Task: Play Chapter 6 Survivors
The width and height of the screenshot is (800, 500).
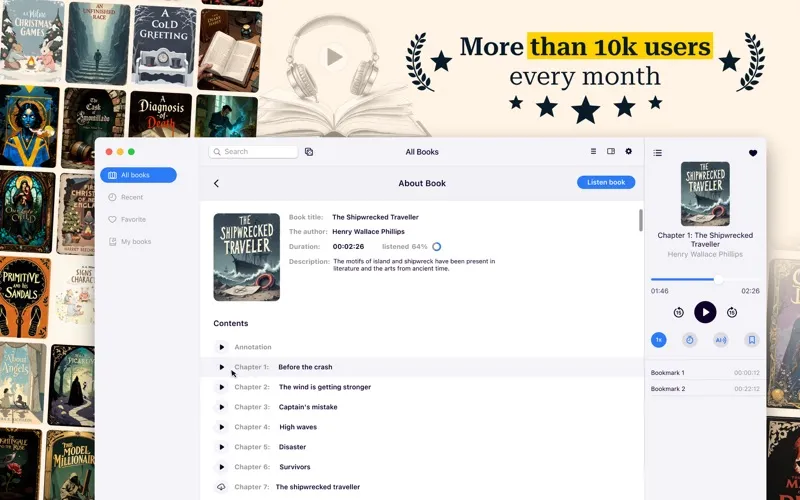Action: pos(221,467)
